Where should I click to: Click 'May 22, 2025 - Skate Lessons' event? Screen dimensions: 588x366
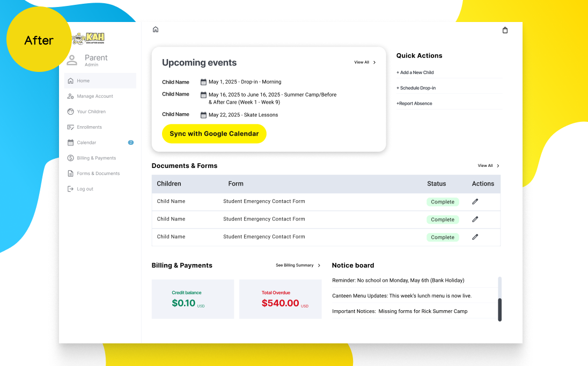(x=244, y=115)
